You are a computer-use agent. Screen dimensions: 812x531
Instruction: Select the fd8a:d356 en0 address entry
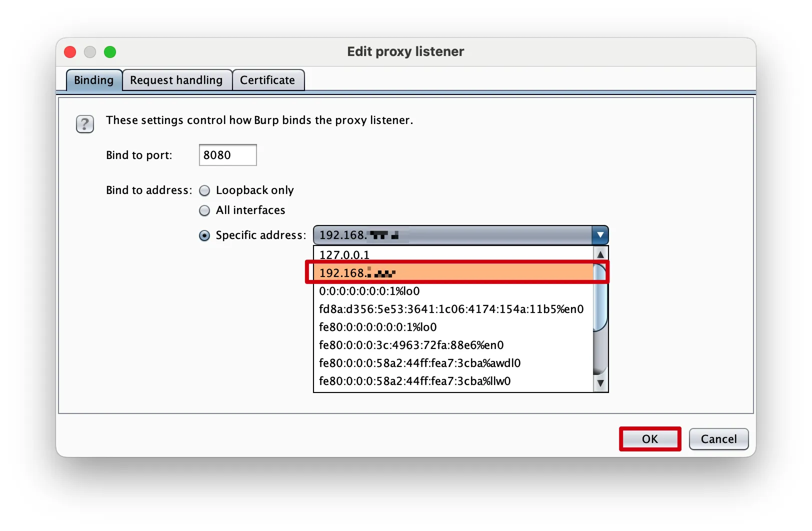(x=451, y=309)
